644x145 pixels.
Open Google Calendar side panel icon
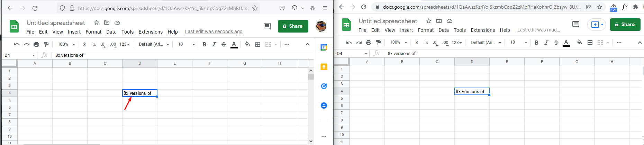(324, 47)
